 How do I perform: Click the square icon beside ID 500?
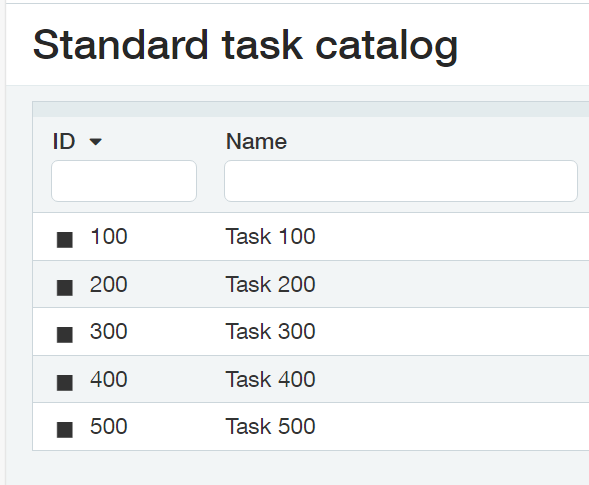tap(65, 430)
